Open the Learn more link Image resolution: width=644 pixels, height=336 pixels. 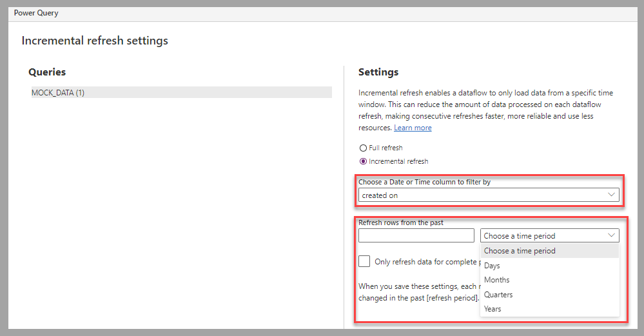pyautogui.click(x=413, y=128)
